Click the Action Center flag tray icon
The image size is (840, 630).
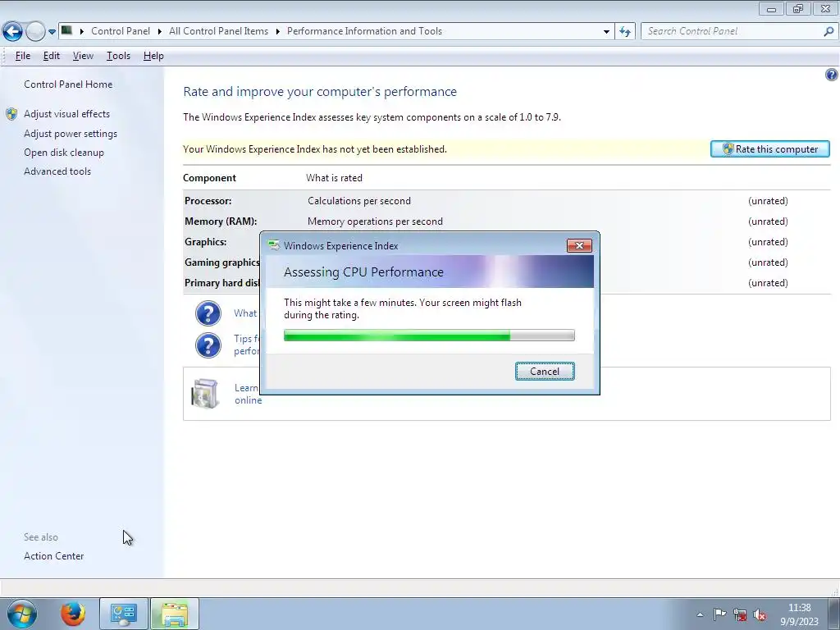719,614
